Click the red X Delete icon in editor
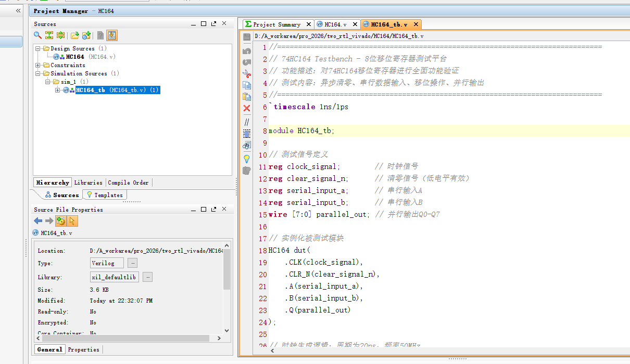Screen dimensions: 630x364 click(x=247, y=109)
